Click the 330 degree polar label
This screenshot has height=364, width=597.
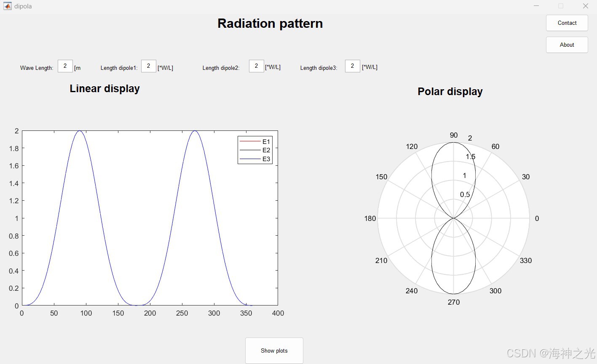pos(526,260)
